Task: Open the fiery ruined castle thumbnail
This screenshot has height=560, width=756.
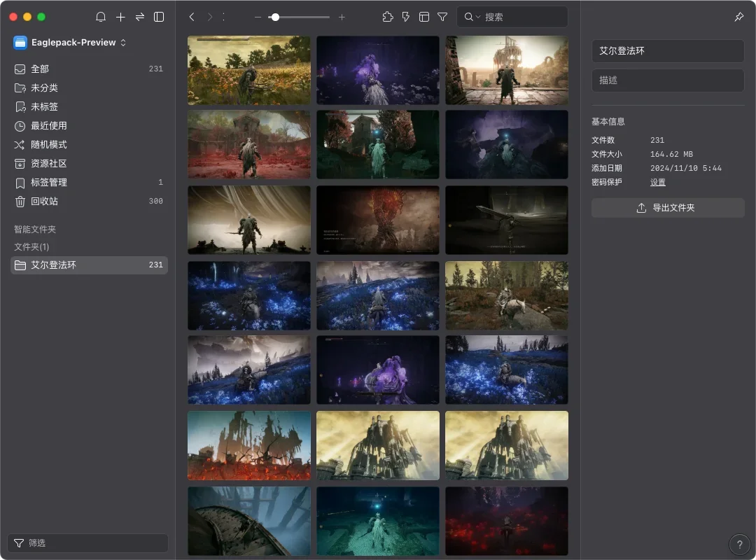Action: (248, 445)
